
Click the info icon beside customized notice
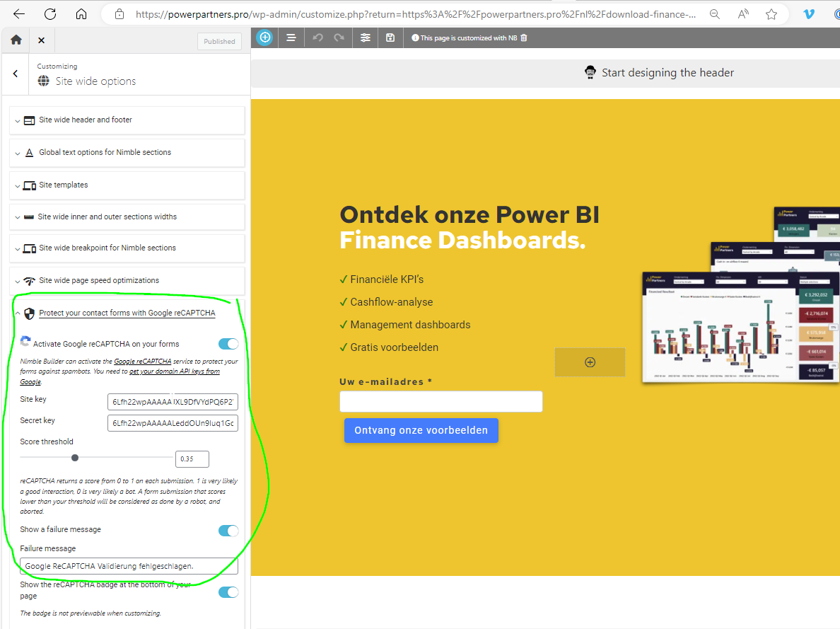[x=415, y=37]
